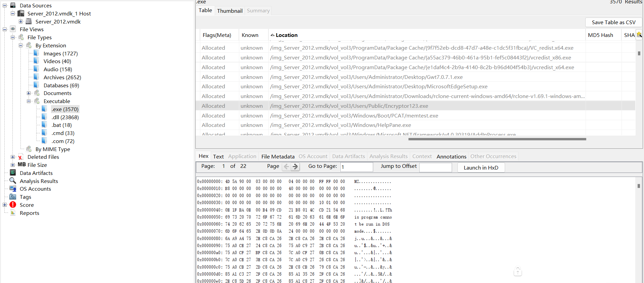Collapse the Server_2012.vmdk_1 Host node
The width and height of the screenshot is (644, 283).
point(13,13)
